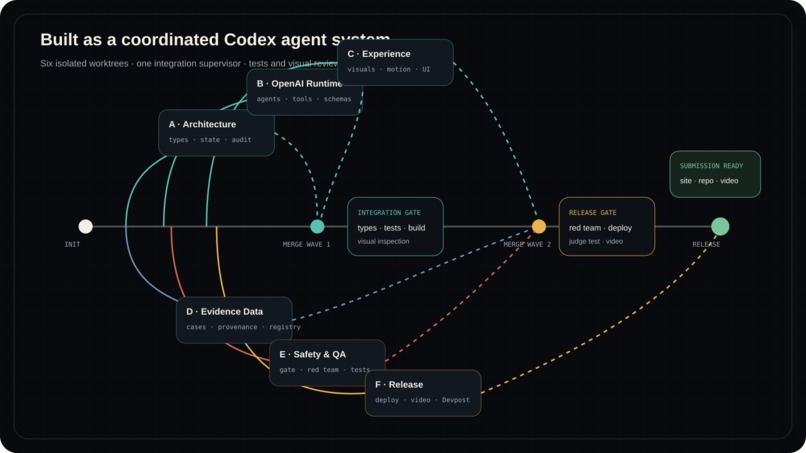Click the 'MERGE WAVE 1' label
806x453 pixels.
tap(306, 245)
